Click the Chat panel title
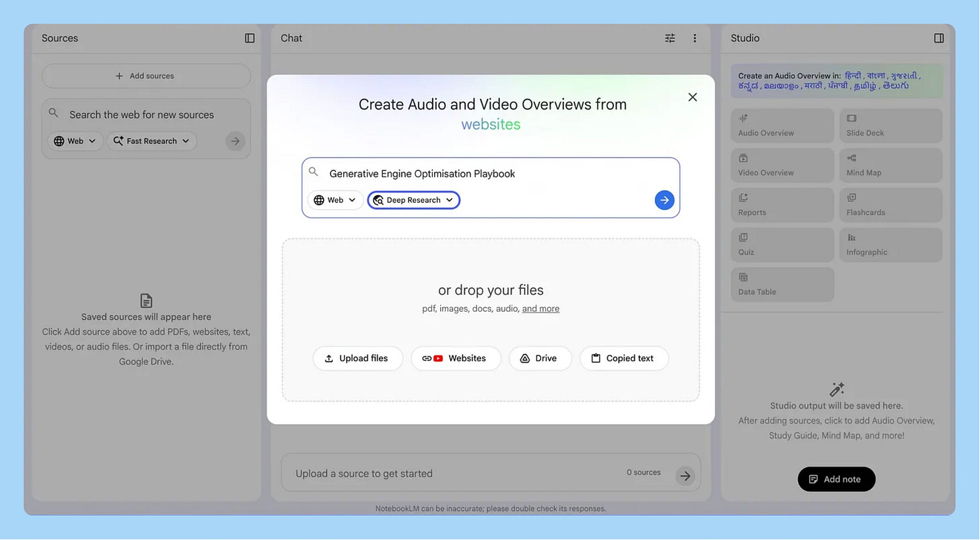 click(x=291, y=38)
